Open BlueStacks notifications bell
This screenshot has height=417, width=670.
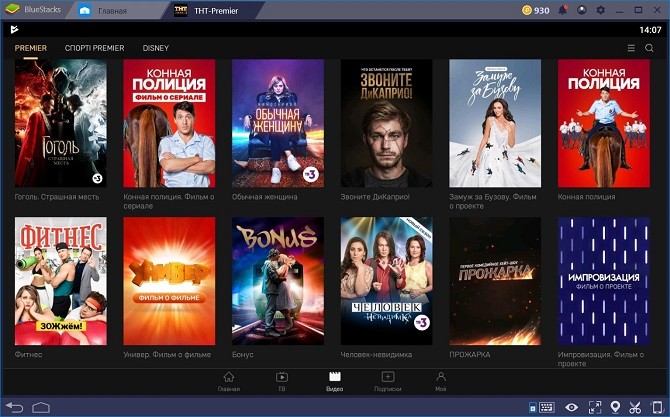(x=563, y=10)
